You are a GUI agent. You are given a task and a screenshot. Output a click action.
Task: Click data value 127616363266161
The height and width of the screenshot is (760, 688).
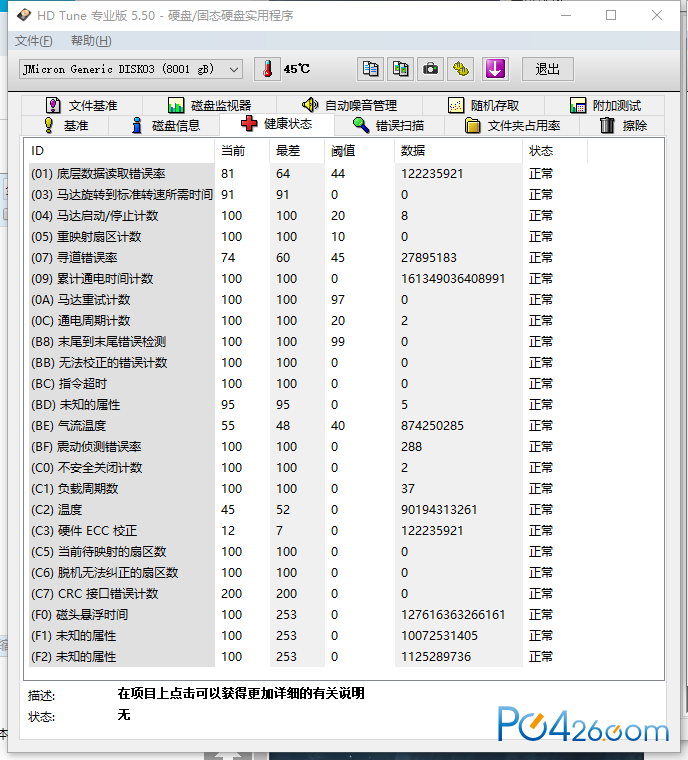click(x=453, y=615)
